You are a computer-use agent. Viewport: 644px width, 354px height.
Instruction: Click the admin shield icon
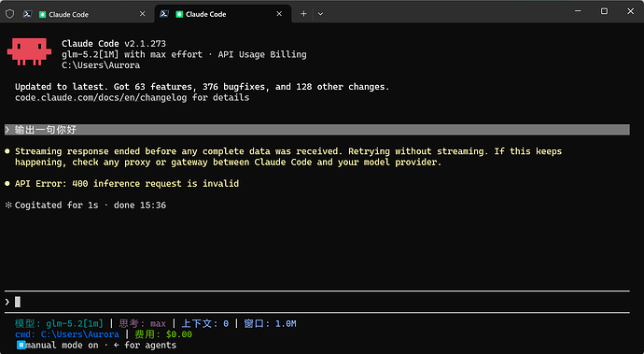coord(10,14)
